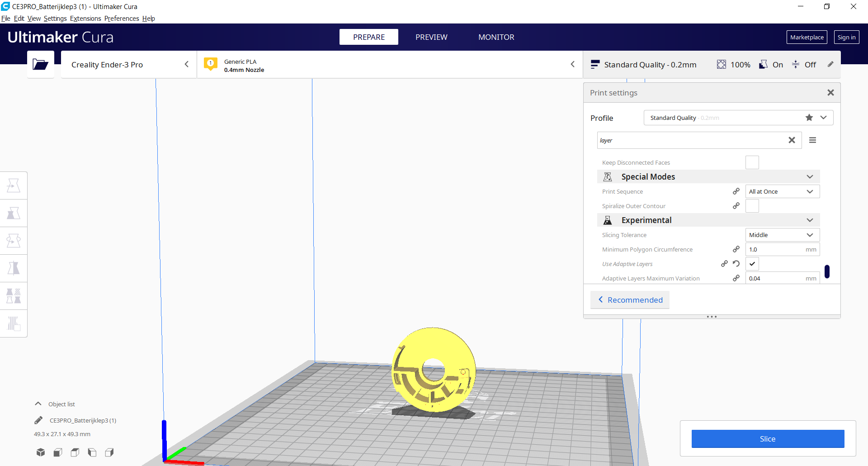This screenshot has width=868, height=466.
Task: Open the Print Sequence dropdown
Action: pos(783,191)
